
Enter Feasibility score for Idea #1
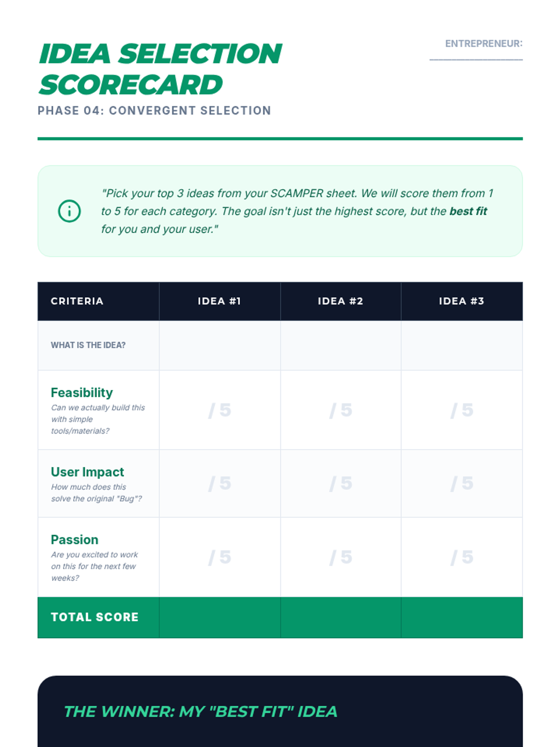(x=220, y=410)
